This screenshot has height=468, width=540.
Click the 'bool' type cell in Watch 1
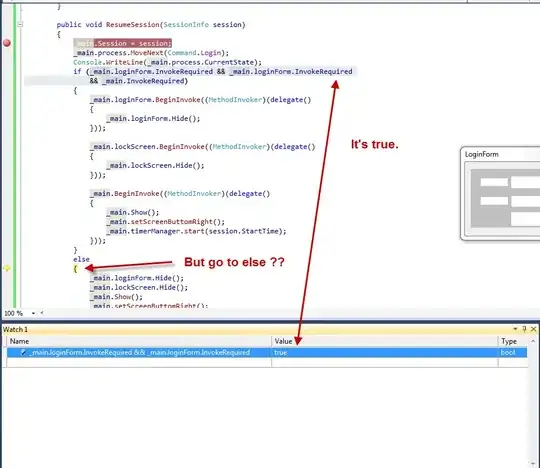[x=512, y=352]
